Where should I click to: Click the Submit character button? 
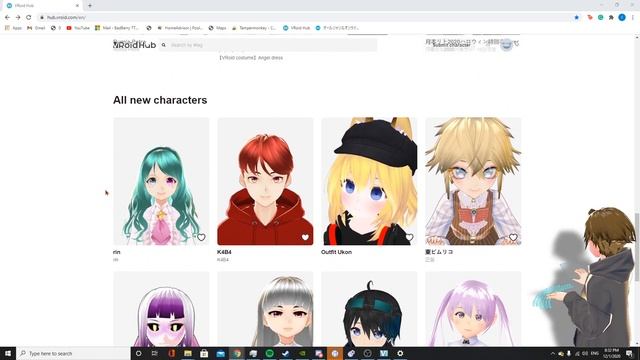point(451,45)
